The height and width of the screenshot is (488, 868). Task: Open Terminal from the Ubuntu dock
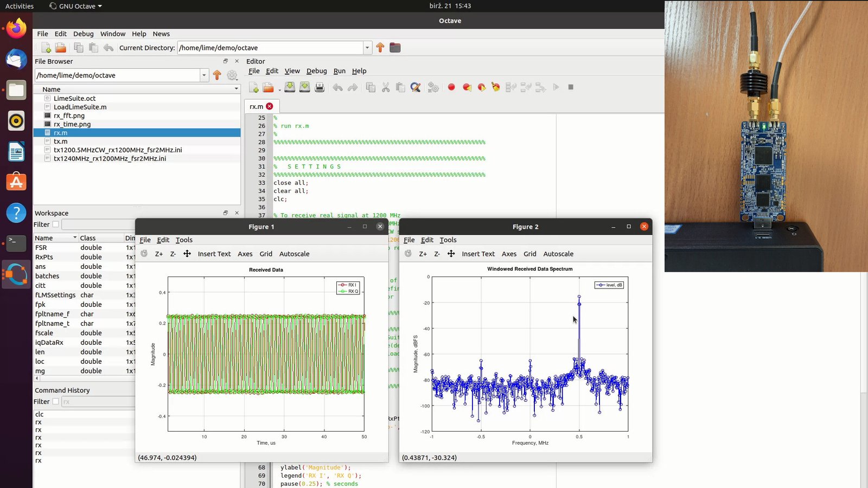(16, 243)
